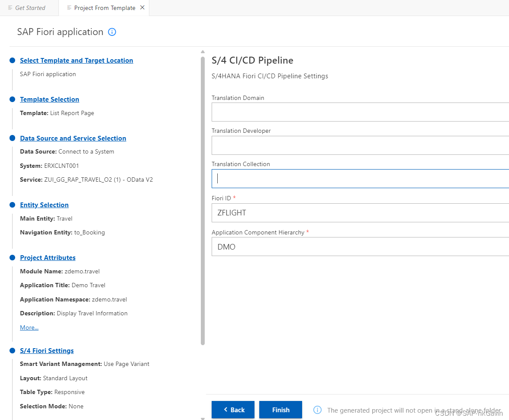Focus the Translation Developer field
The image size is (509, 420).
(360, 145)
